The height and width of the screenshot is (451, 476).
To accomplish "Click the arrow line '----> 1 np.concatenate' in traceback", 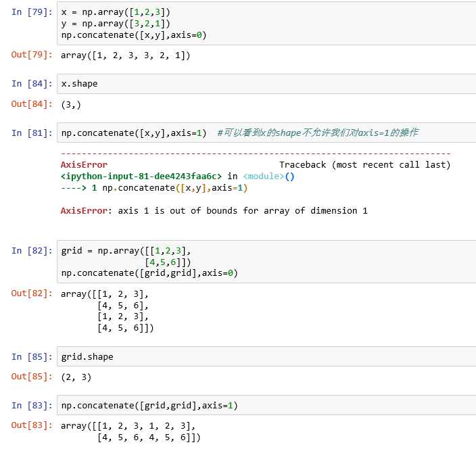I will pos(154,188).
